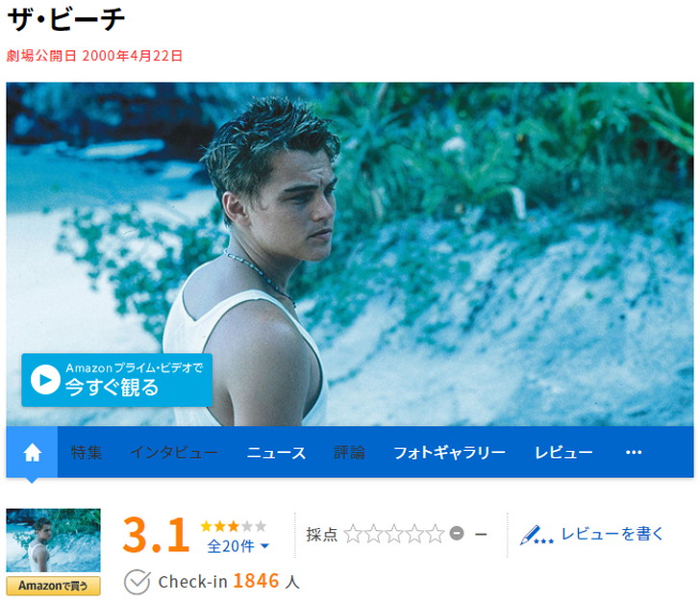The image size is (700, 604).
Task: Open the インタビュー tab
Action: (174, 452)
